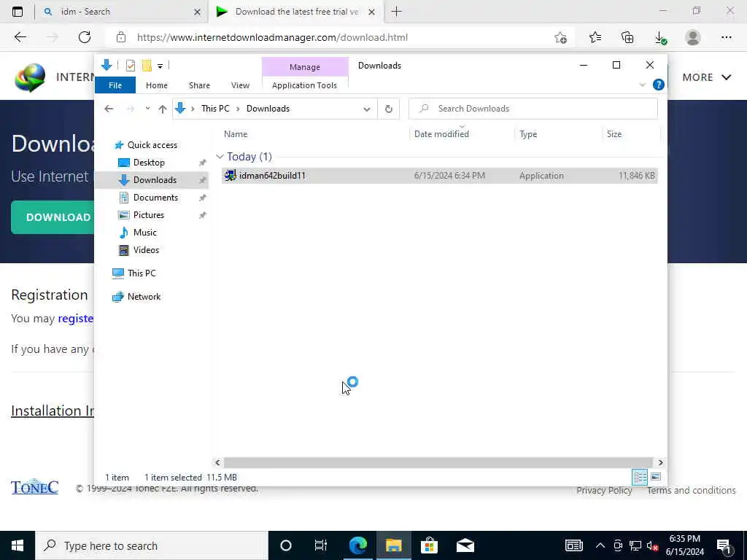Open File Explorer Help icon
This screenshot has width=747, height=560.
tap(659, 85)
